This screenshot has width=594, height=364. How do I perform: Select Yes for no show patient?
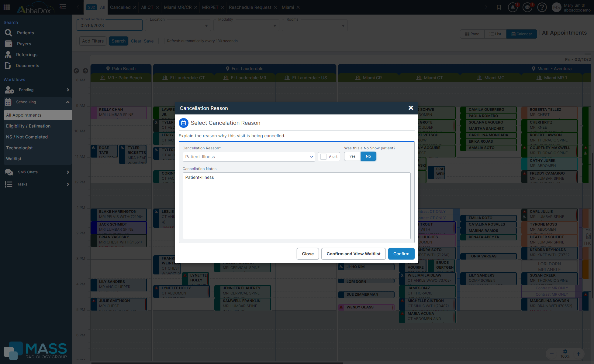[352, 156]
